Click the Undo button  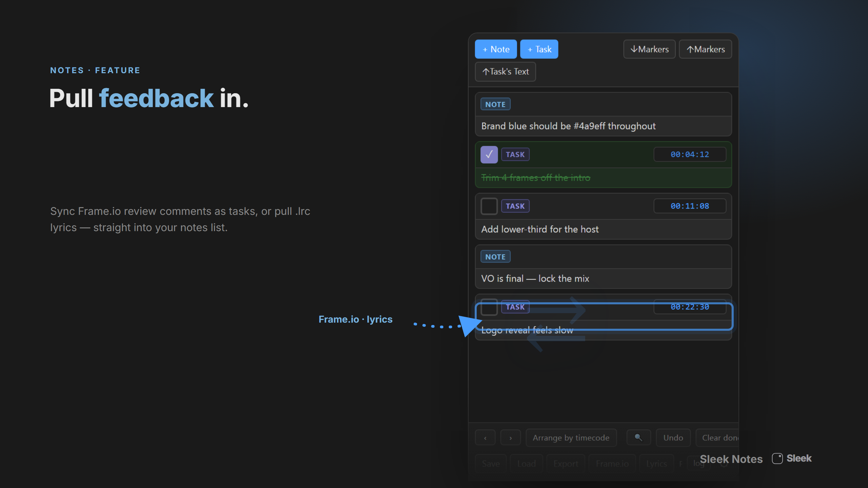[x=673, y=438]
